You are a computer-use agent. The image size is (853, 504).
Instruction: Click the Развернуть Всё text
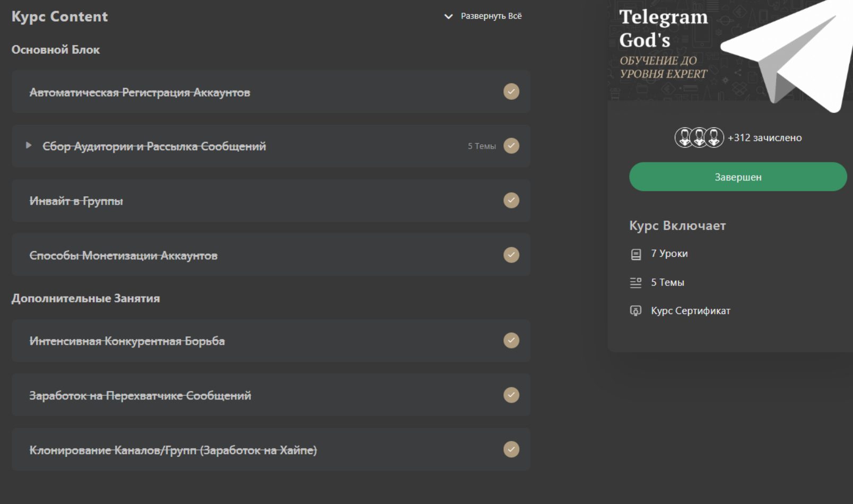(491, 16)
